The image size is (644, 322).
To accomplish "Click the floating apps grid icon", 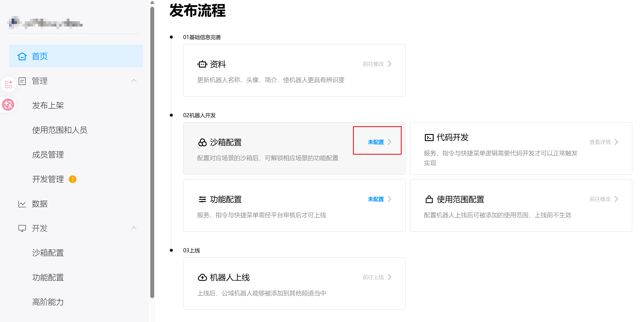I will 8,84.
